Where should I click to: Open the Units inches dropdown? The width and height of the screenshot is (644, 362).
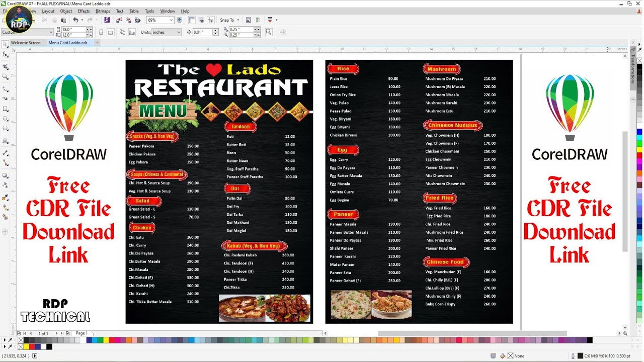click(x=178, y=32)
